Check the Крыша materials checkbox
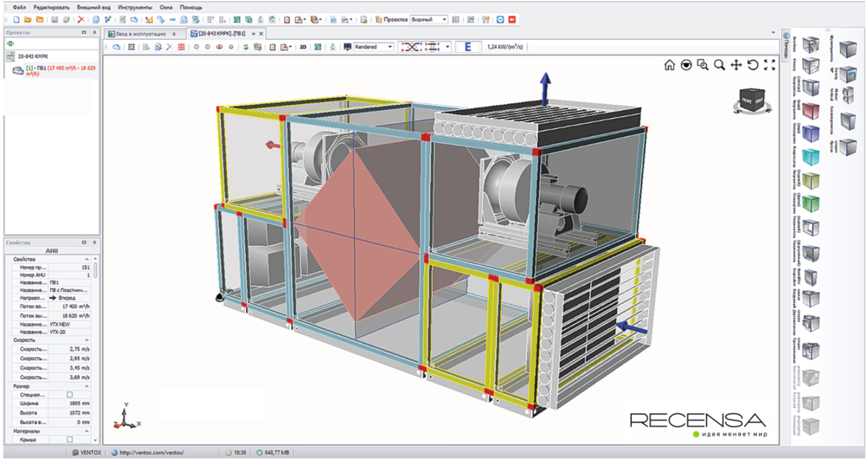The image size is (868, 461). tap(70, 439)
